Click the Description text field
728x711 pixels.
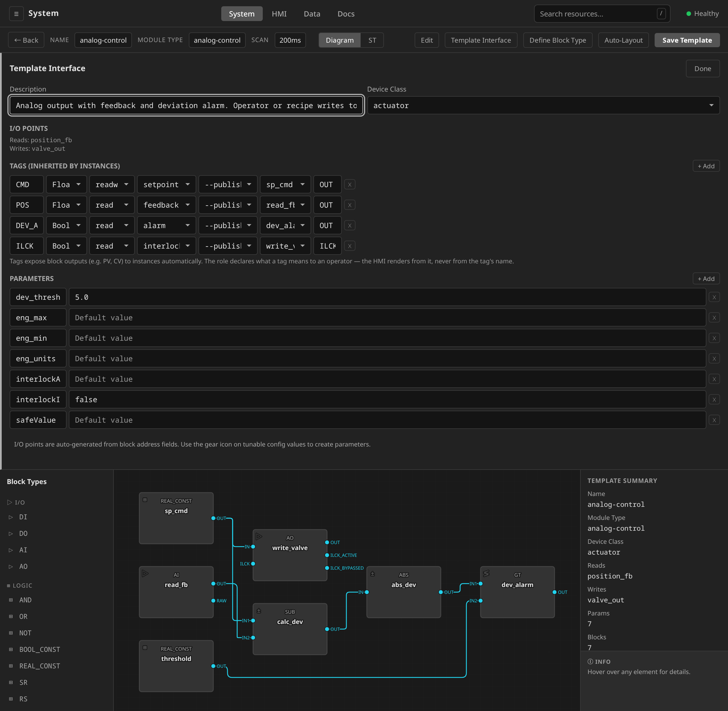tap(186, 105)
